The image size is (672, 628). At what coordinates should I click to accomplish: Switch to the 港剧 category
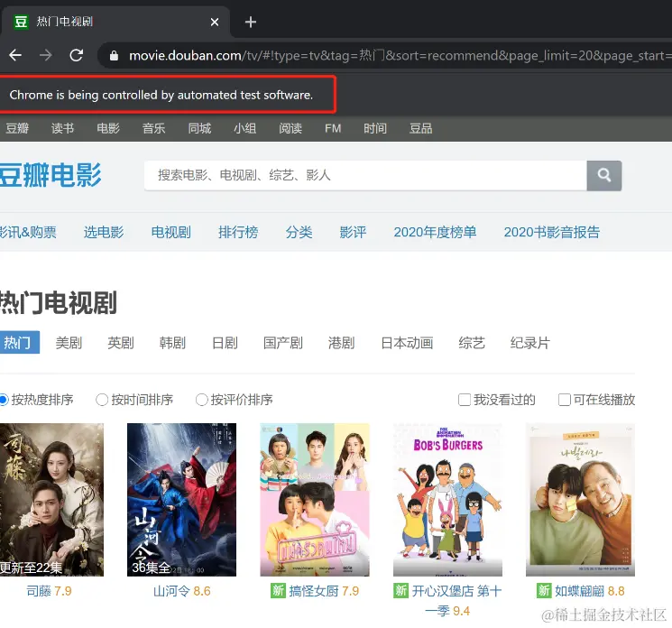(341, 343)
